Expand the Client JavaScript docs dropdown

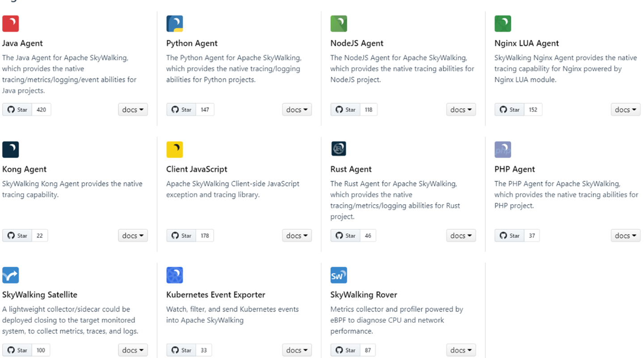click(x=297, y=235)
